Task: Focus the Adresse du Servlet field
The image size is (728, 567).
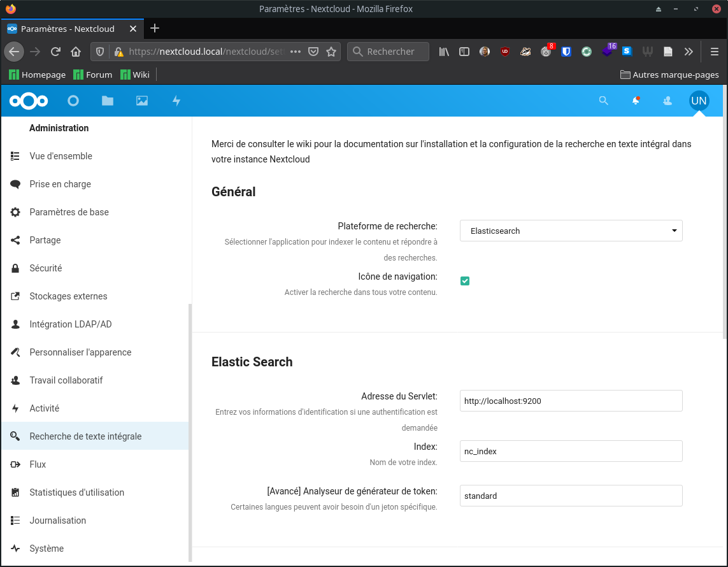Action: click(x=571, y=401)
